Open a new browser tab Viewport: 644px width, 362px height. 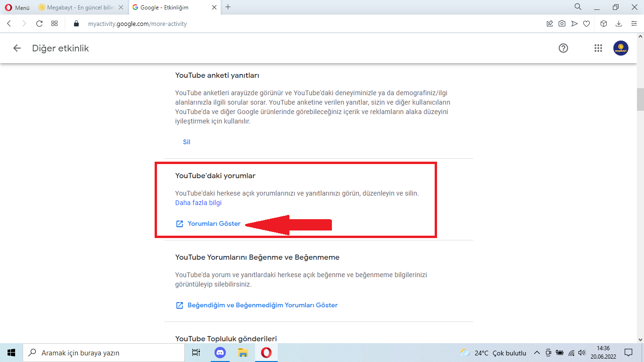(228, 7)
